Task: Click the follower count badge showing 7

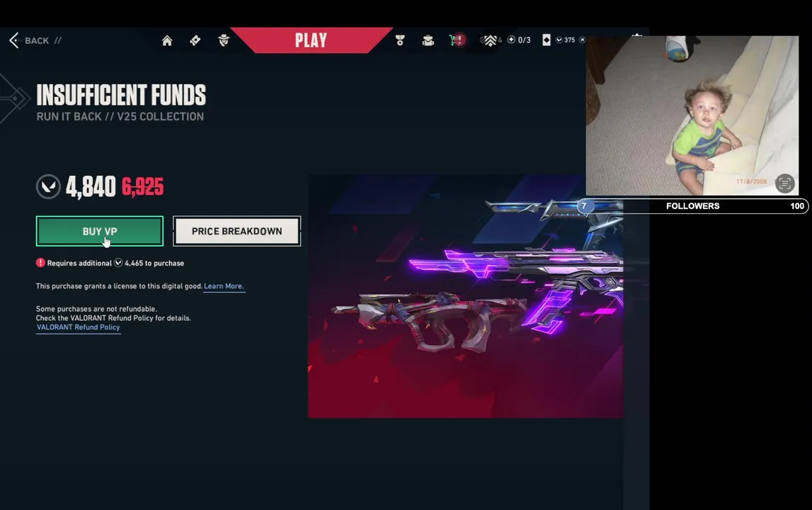Action: [584, 205]
